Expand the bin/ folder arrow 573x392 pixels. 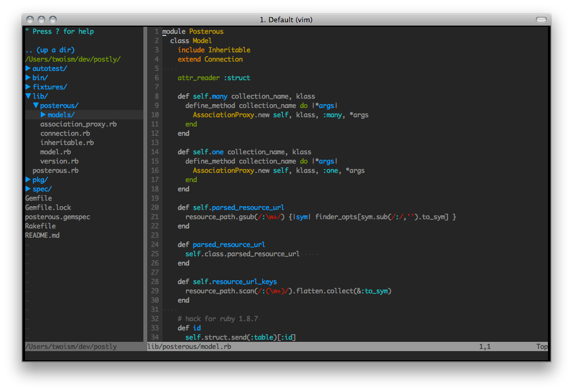(28, 77)
